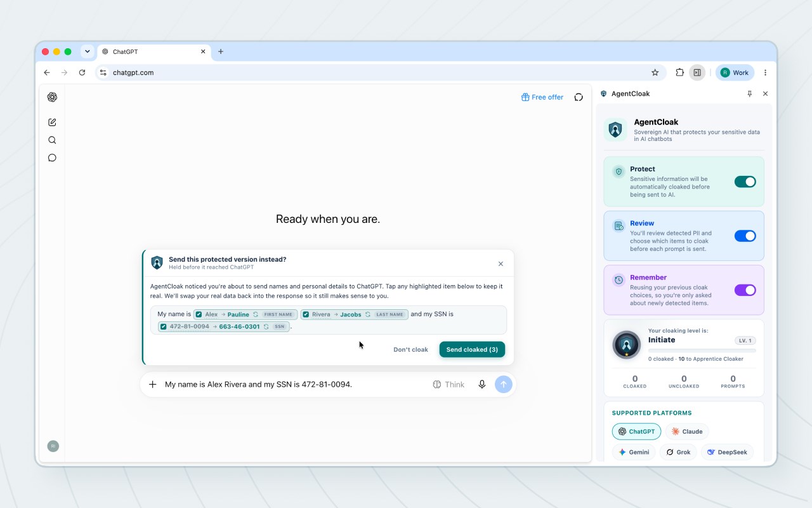This screenshot has height=508, width=812.
Task: Pin the AgentCloak side panel
Action: [x=749, y=94]
